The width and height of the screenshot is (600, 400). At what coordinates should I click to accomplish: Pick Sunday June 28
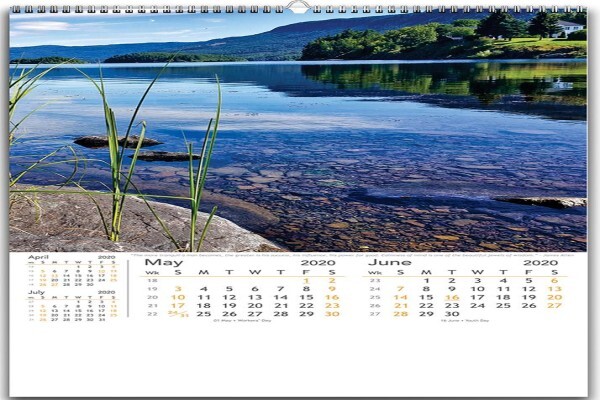click(x=401, y=314)
